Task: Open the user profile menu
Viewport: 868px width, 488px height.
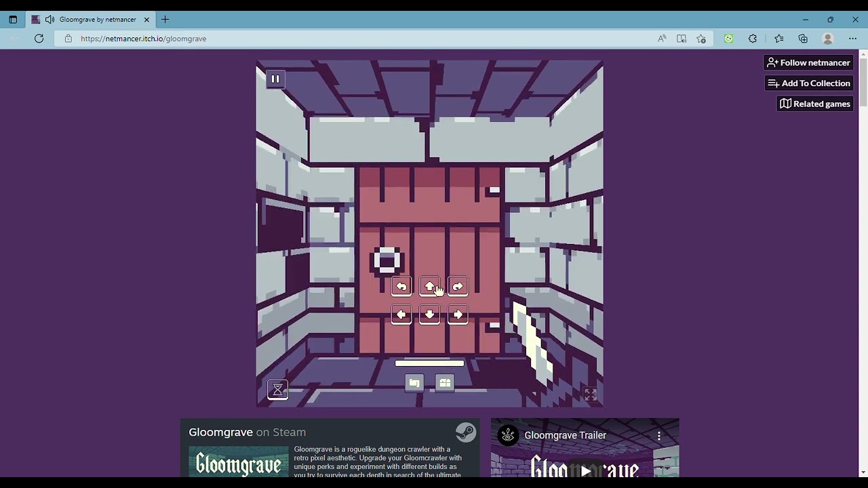Action: pos(827,39)
